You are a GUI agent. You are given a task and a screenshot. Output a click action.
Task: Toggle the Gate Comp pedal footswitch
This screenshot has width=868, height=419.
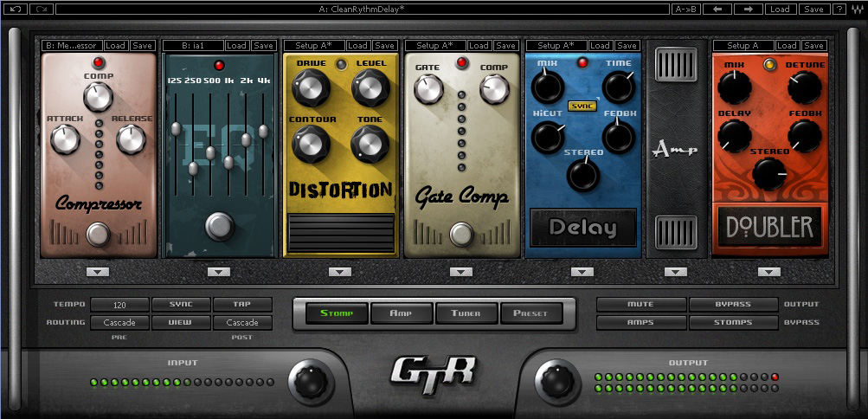click(462, 234)
